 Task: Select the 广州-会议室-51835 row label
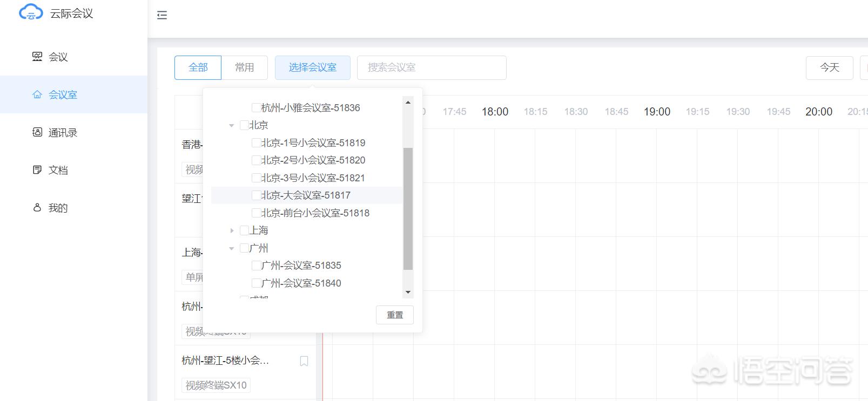pos(301,266)
